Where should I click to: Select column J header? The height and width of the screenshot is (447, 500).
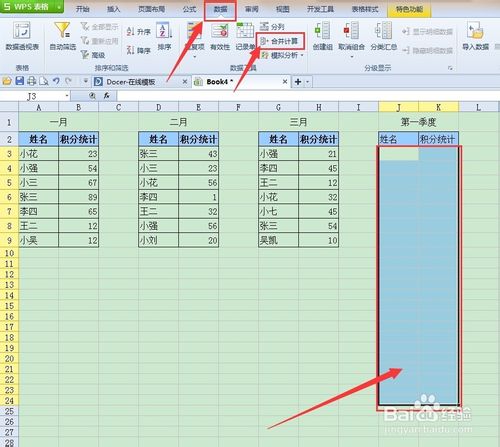(x=398, y=107)
